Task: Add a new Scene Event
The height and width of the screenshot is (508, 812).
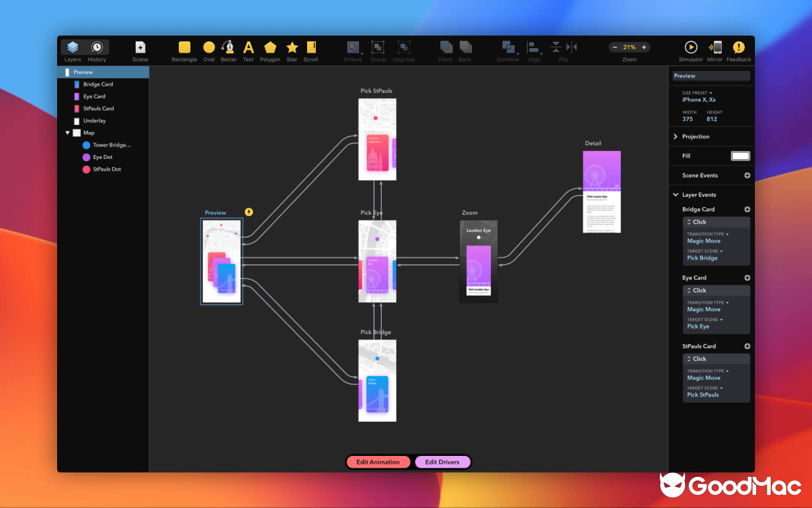Action: [747, 175]
